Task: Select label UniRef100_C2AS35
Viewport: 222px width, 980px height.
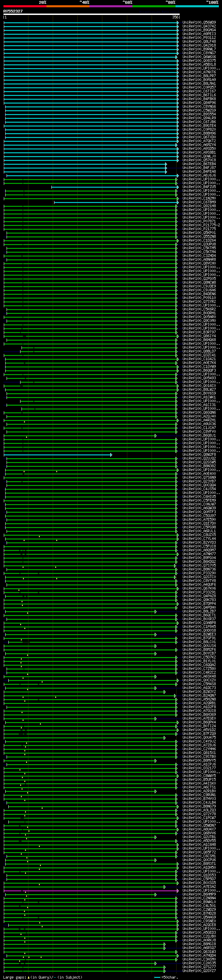Action: (x=199, y=963)
